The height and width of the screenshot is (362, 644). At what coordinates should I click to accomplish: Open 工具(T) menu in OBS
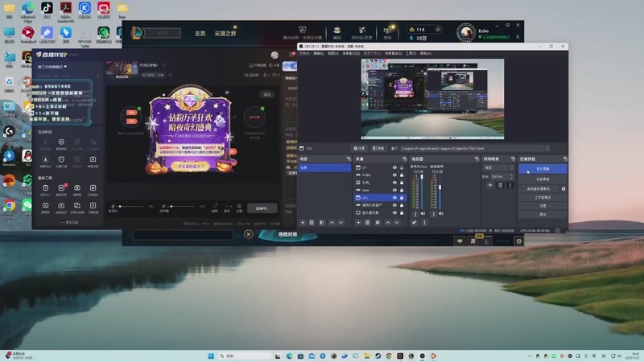[411, 53]
